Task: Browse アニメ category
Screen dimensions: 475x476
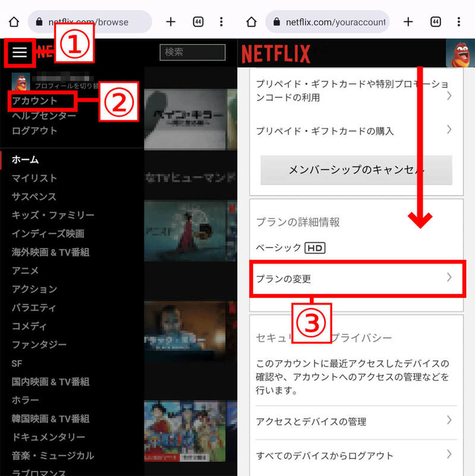Action: (x=25, y=271)
